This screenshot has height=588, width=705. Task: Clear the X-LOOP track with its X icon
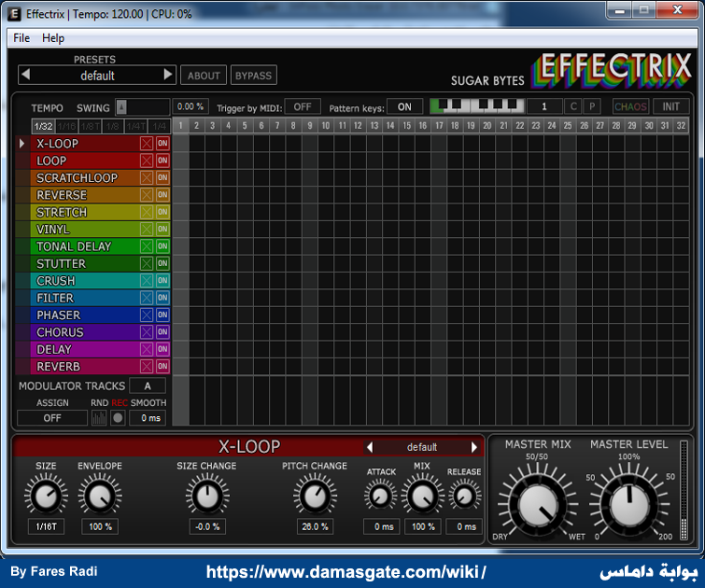click(x=147, y=144)
